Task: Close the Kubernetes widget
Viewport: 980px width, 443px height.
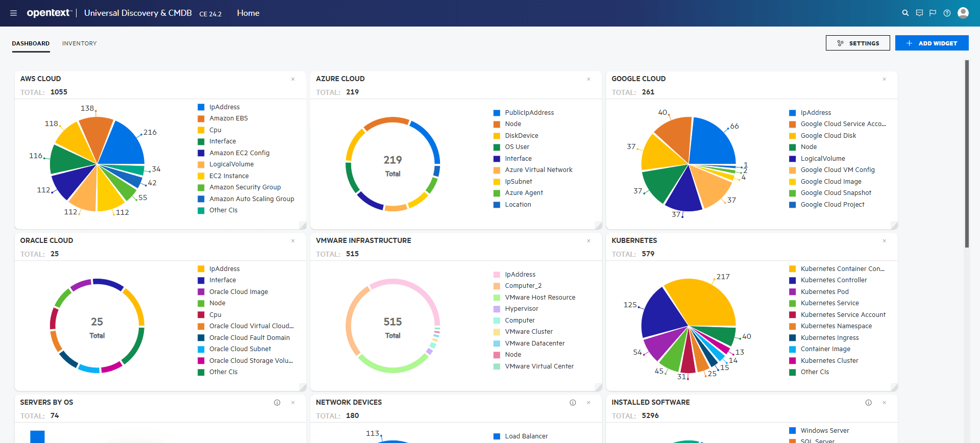Action: (x=885, y=241)
